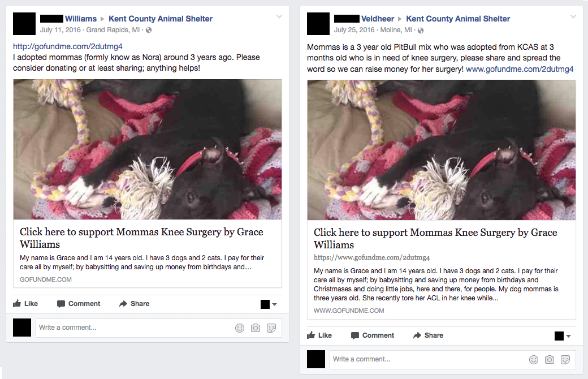The width and height of the screenshot is (588, 379).
Task: Insert emoji in right post's comment box
Action: tap(534, 360)
